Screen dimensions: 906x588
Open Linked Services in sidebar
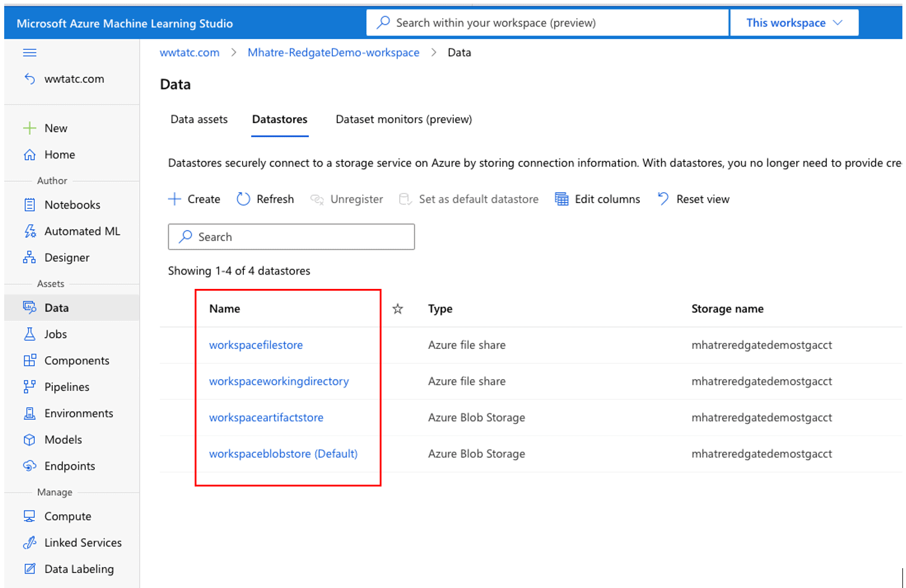pos(83,542)
